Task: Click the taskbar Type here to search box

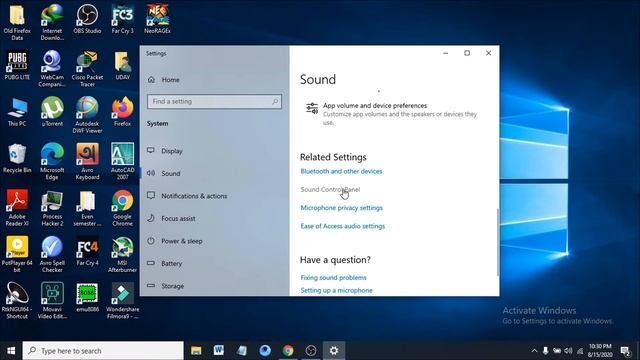Action: (103, 351)
